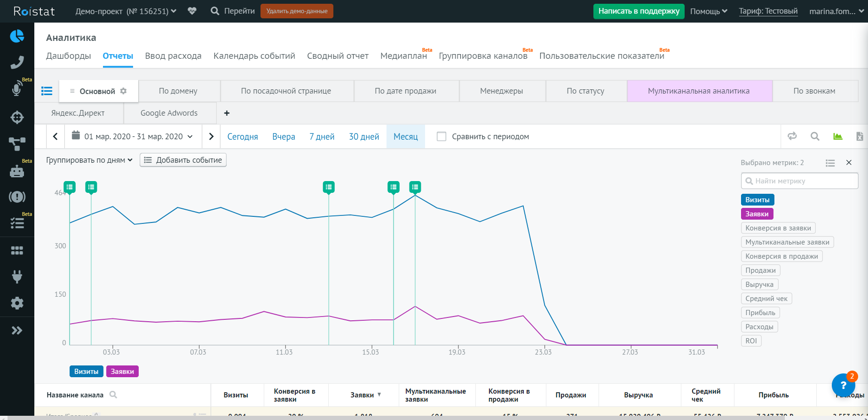The height and width of the screenshot is (420, 868).
Task: Expand the Группировать по дням dropdown
Action: [89, 160]
